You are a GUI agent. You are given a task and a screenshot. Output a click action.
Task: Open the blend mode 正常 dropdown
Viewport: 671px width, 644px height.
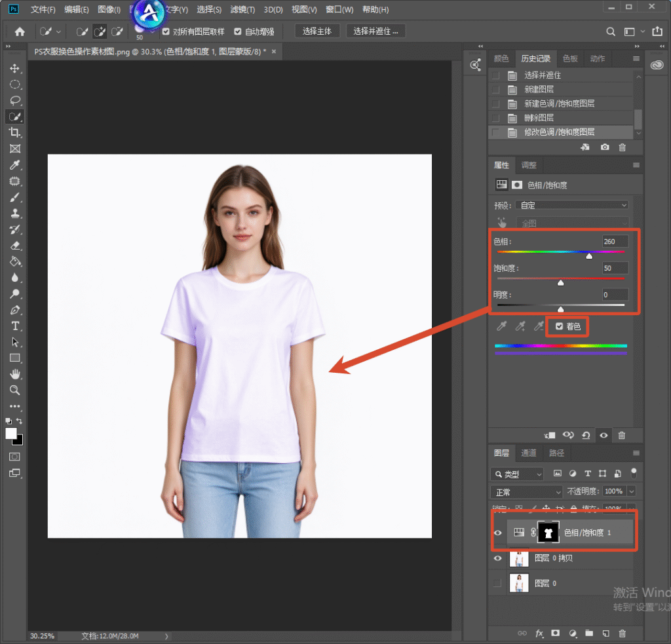click(526, 492)
